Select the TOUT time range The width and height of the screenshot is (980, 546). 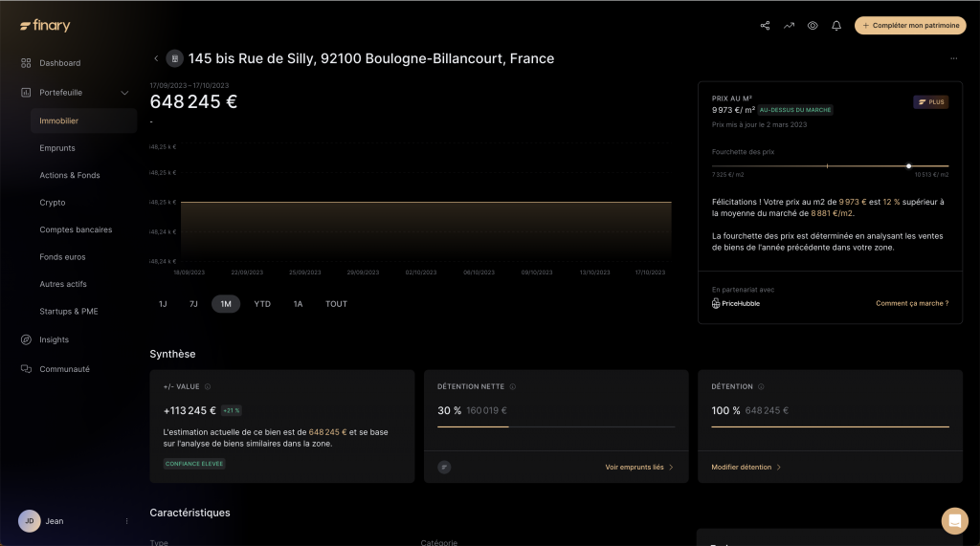coord(336,304)
